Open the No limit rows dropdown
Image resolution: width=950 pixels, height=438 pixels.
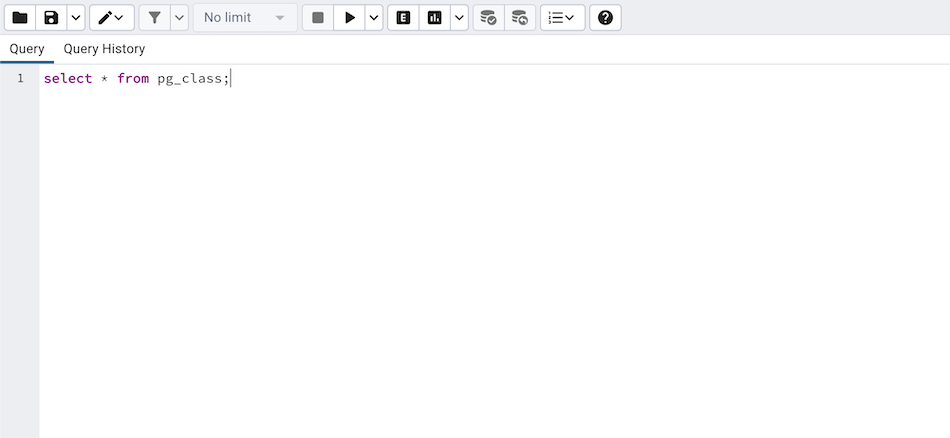click(244, 18)
